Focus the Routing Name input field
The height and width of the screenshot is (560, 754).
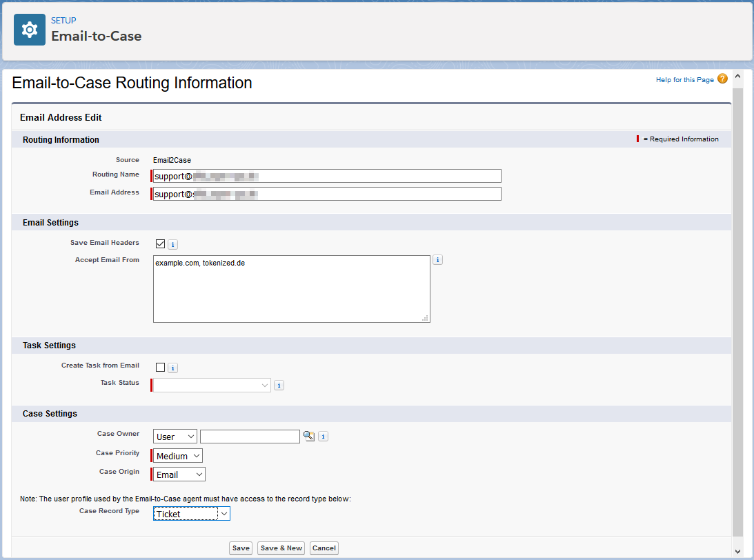(327, 176)
